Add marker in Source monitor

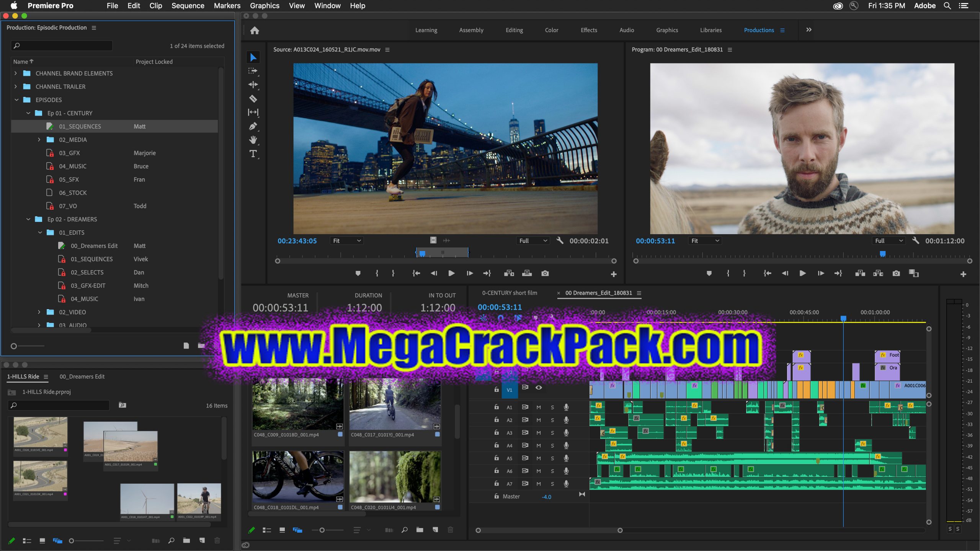(358, 273)
